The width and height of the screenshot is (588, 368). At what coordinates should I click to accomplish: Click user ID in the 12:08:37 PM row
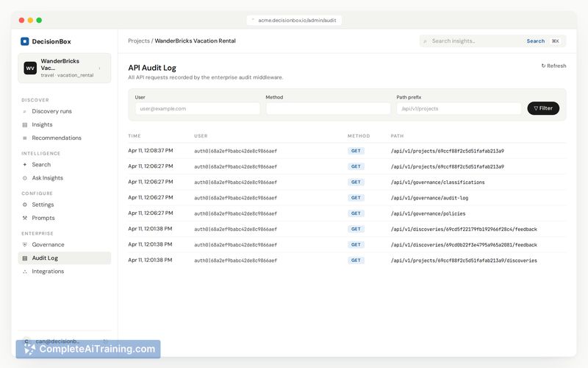point(235,151)
